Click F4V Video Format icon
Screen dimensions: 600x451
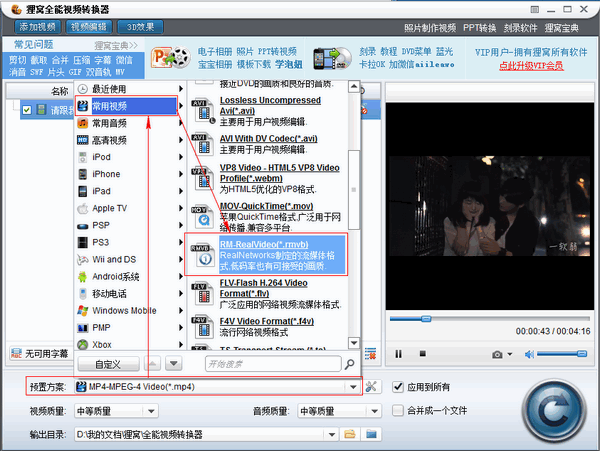[202, 327]
